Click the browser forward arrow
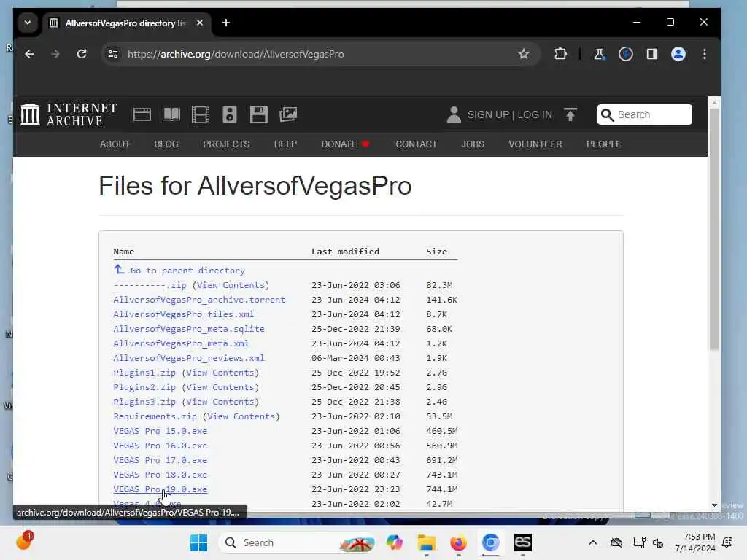The image size is (747, 560). click(55, 54)
